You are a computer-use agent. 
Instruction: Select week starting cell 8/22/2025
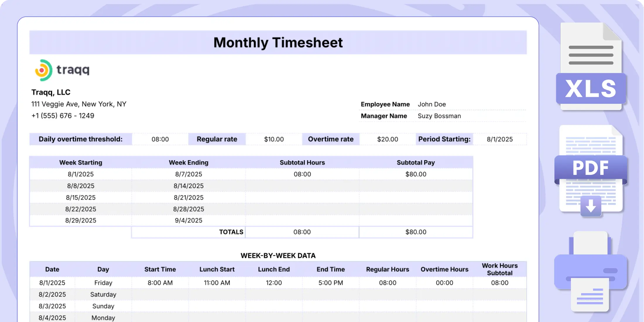[x=81, y=209]
